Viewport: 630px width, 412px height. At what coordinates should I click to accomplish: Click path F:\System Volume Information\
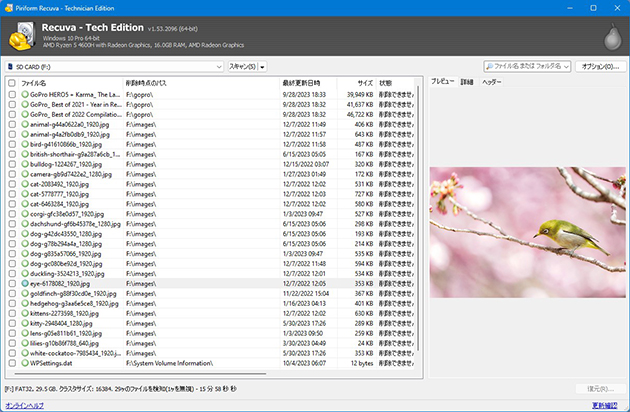pos(169,363)
